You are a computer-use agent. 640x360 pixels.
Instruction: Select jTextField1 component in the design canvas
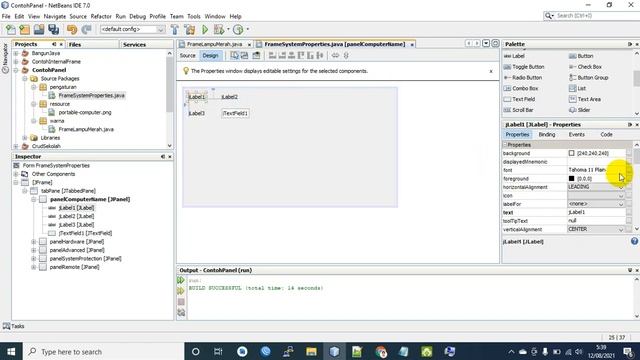coord(235,113)
